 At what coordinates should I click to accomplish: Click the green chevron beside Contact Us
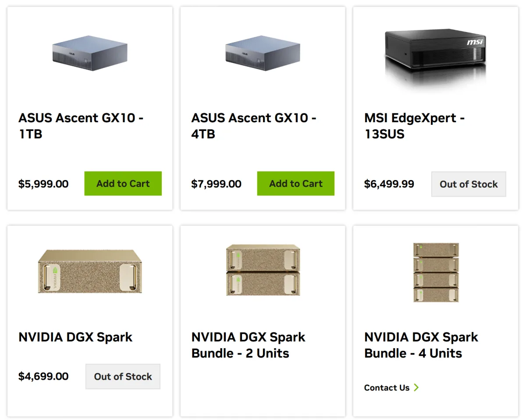(x=416, y=388)
